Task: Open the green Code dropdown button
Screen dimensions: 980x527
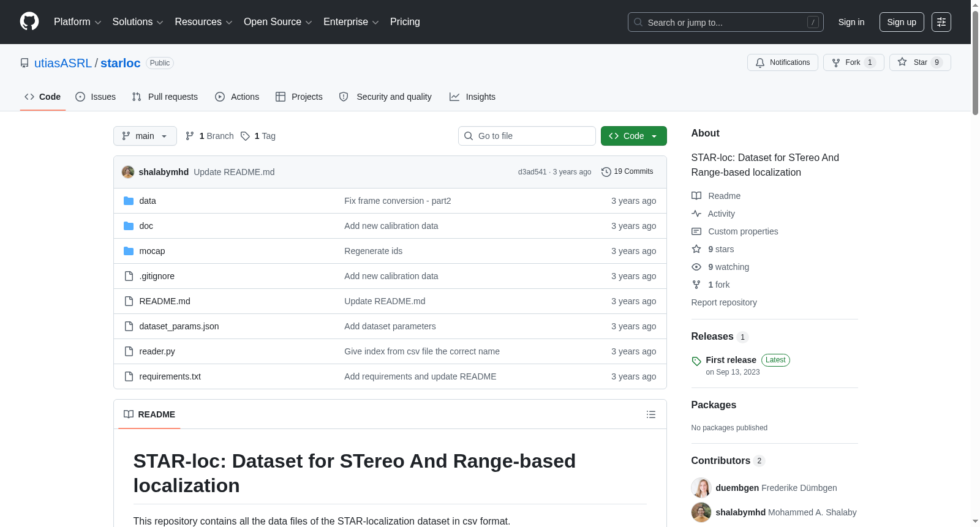Action: click(x=634, y=136)
